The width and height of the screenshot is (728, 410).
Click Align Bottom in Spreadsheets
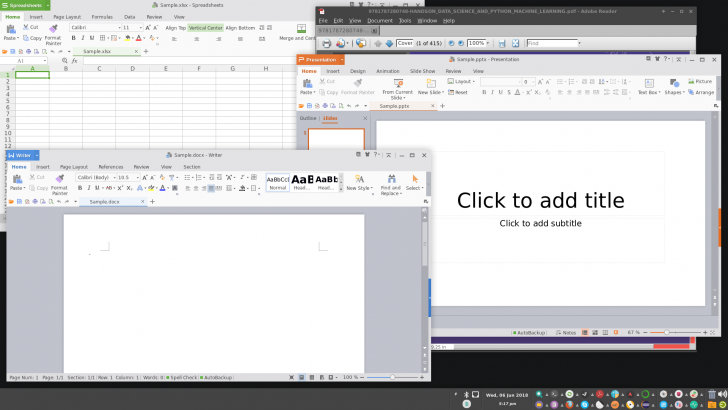pyautogui.click(x=240, y=28)
